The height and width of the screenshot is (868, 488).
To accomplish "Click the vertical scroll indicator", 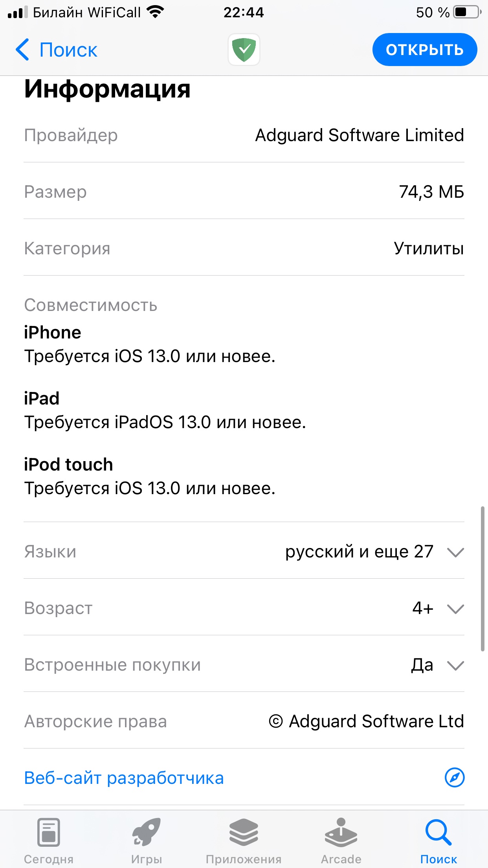I will [482, 579].
